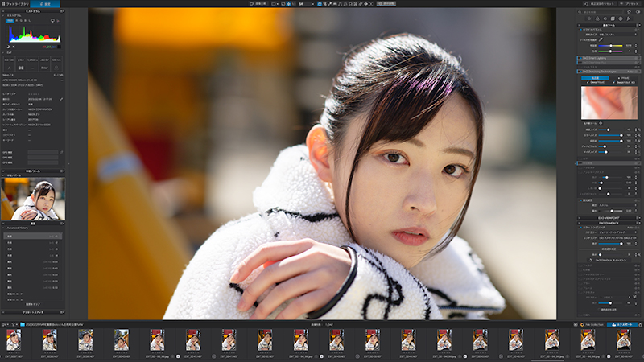Open the Nik Collection button
The image size is (644, 362).
pyautogui.click(x=592, y=324)
